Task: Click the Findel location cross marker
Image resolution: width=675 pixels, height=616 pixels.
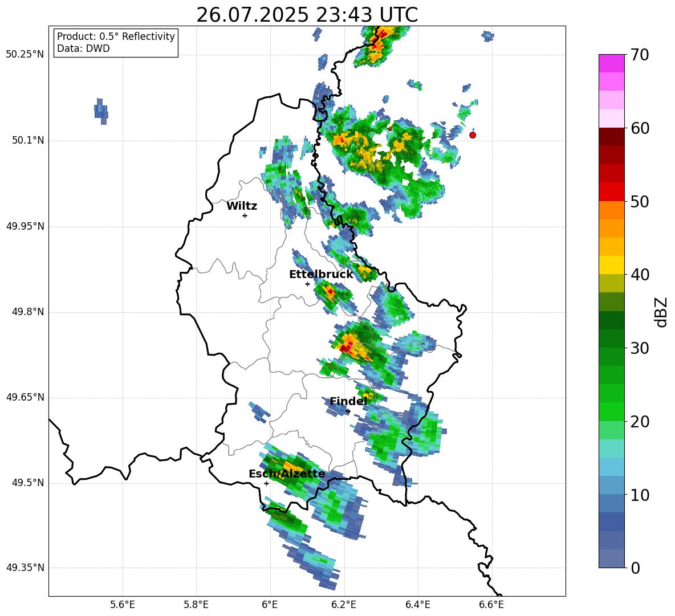Action: 348,411
